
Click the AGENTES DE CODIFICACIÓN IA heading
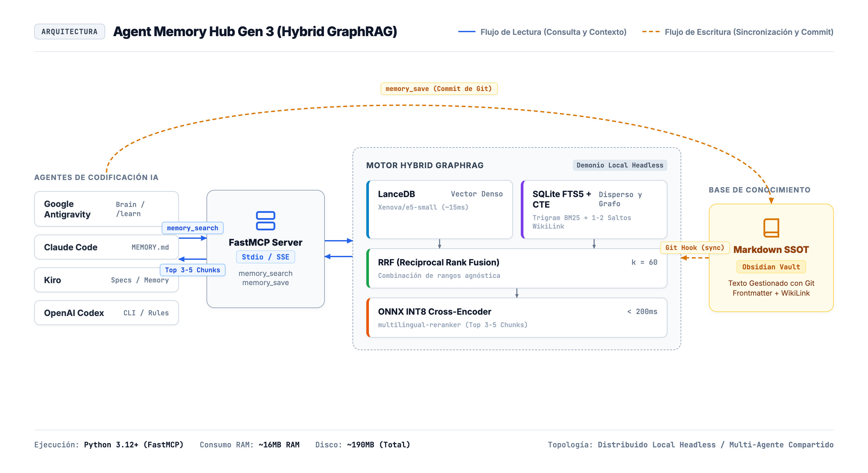coord(96,177)
